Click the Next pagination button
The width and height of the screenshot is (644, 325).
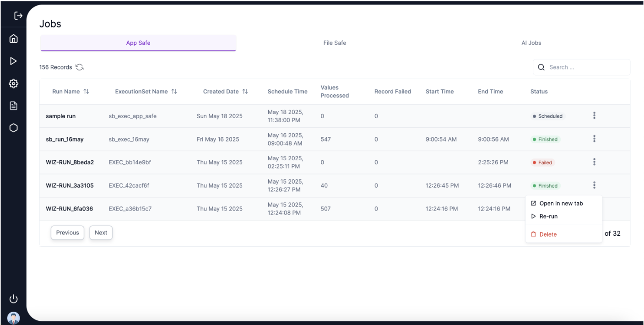click(101, 233)
